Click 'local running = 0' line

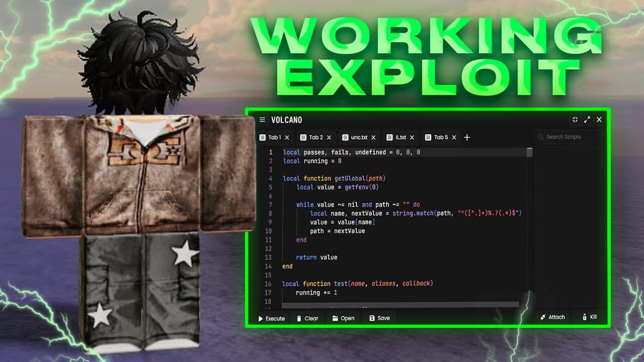pyautogui.click(x=312, y=161)
